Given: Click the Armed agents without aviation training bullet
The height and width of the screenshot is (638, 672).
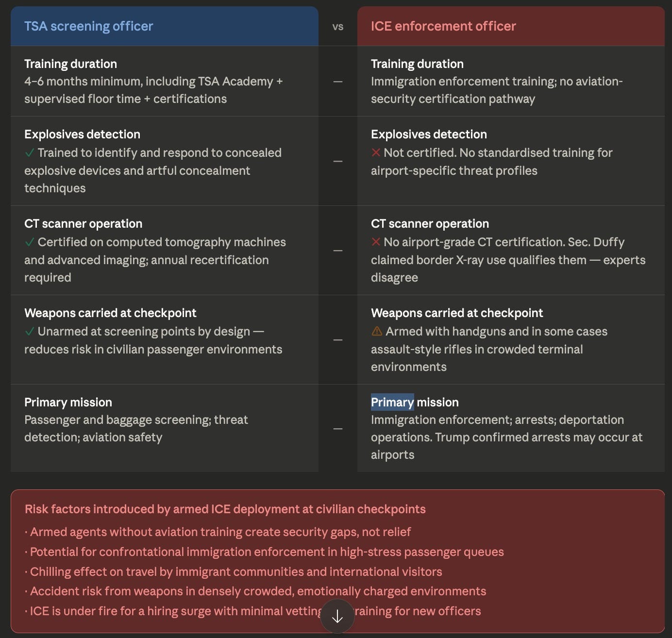Looking at the screenshot, I should pyautogui.click(x=218, y=532).
